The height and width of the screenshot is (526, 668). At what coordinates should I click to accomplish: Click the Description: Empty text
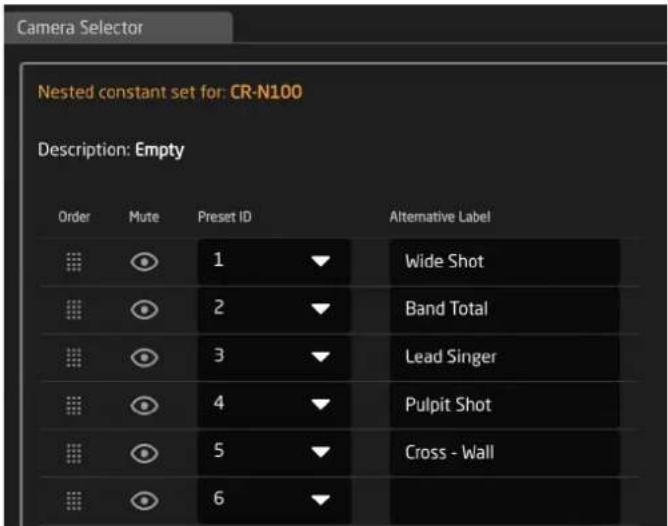111,150
